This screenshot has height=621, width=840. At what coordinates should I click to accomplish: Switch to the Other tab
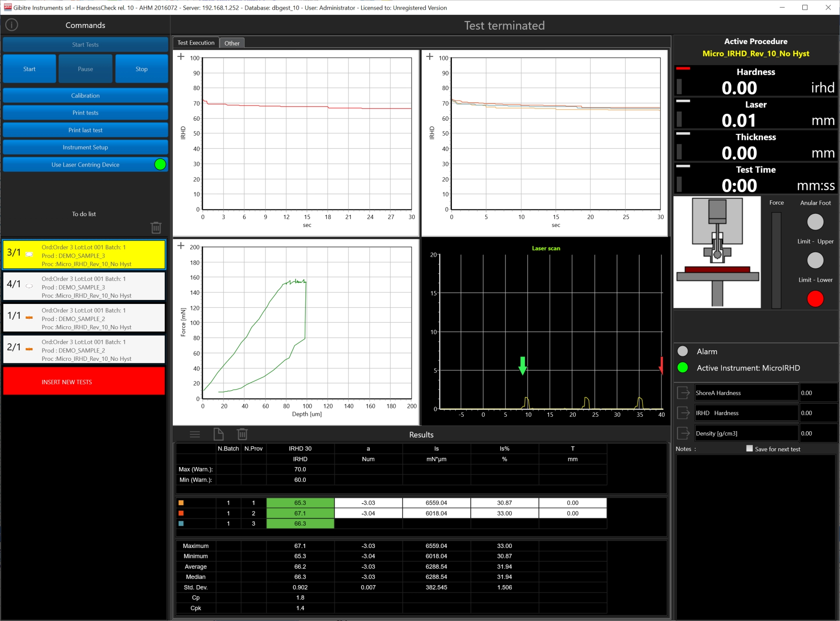point(232,42)
